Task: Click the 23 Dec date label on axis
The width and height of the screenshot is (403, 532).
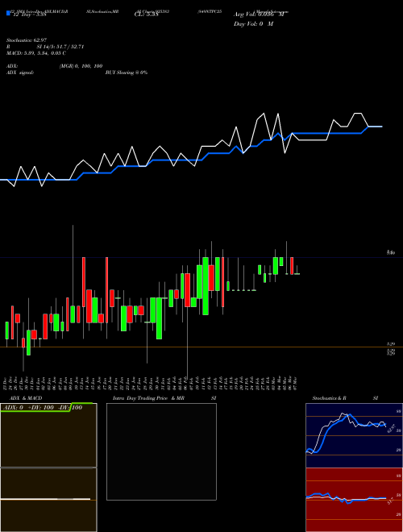Action: click(6, 383)
